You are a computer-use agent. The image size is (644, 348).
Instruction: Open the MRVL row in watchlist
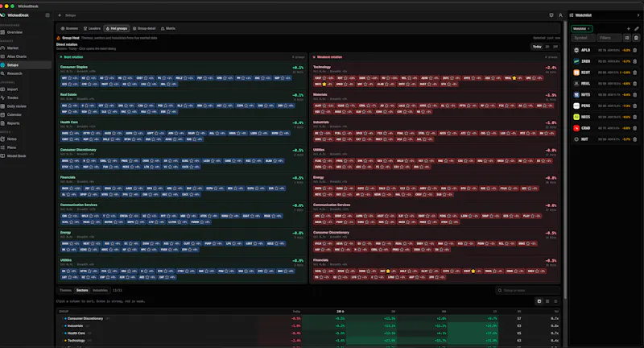click(605, 84)
